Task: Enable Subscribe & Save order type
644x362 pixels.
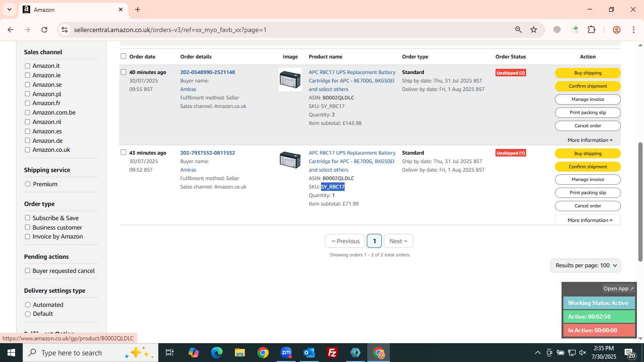Action: (28, 218)
